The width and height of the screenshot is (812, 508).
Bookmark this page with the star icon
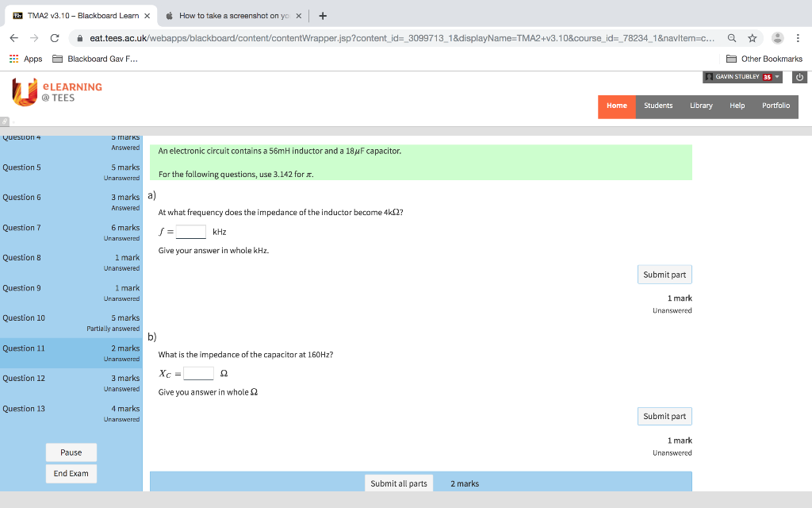(753, 38)
